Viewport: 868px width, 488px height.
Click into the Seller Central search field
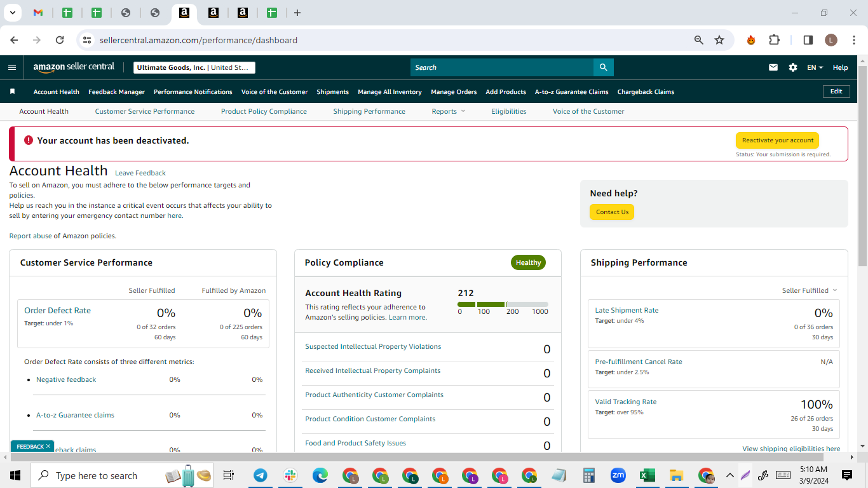click(x=502, y=67)
